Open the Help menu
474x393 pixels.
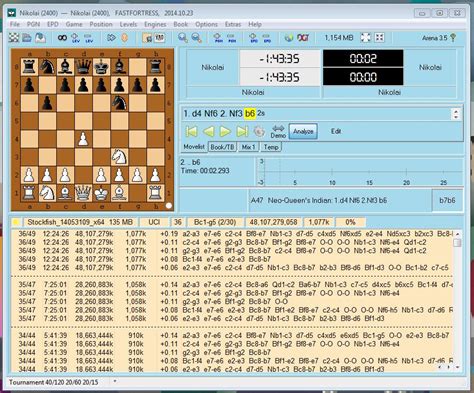[x=255, y=24]
